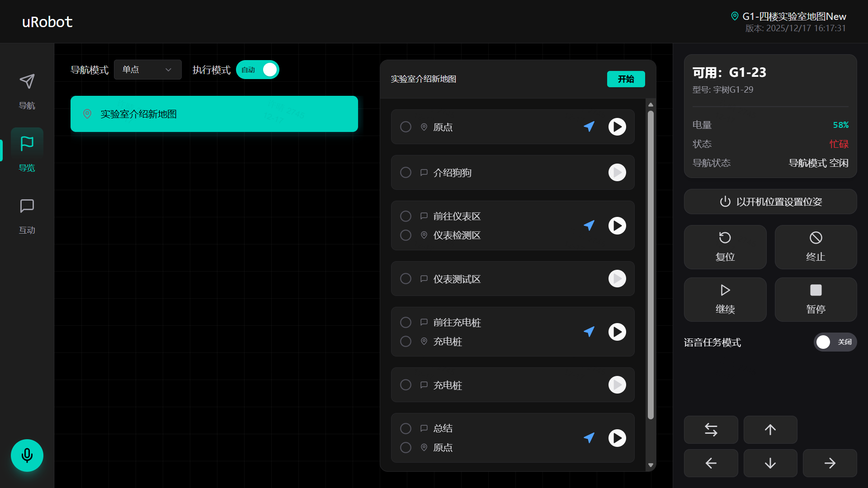
Task: Play the 介绍狗狗 step
Action: (x=617, y=172)
